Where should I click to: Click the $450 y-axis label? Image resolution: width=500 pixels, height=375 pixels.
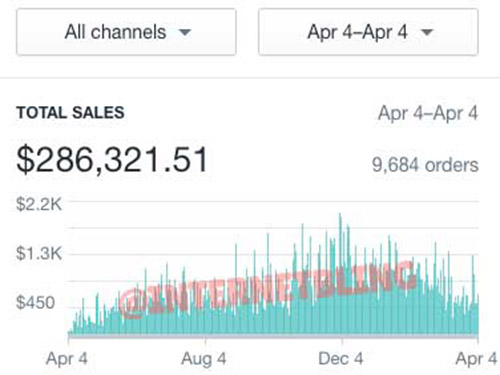(35, 303)
